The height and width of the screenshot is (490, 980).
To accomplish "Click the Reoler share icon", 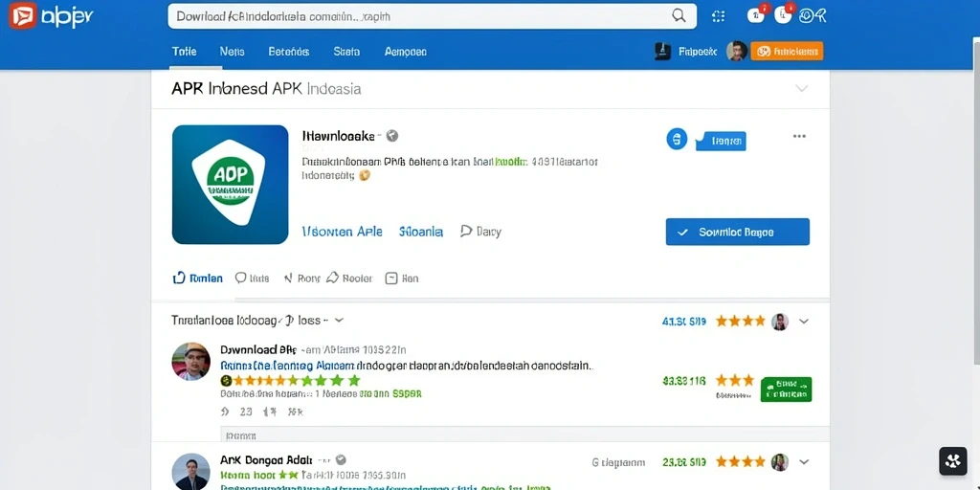I will click(x=332, y=278).
